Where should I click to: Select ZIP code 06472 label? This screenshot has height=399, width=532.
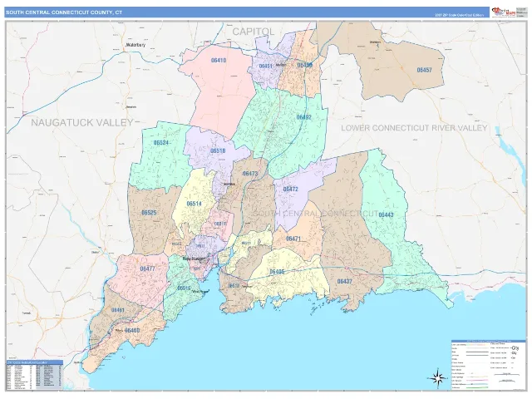tap(290, 189)
